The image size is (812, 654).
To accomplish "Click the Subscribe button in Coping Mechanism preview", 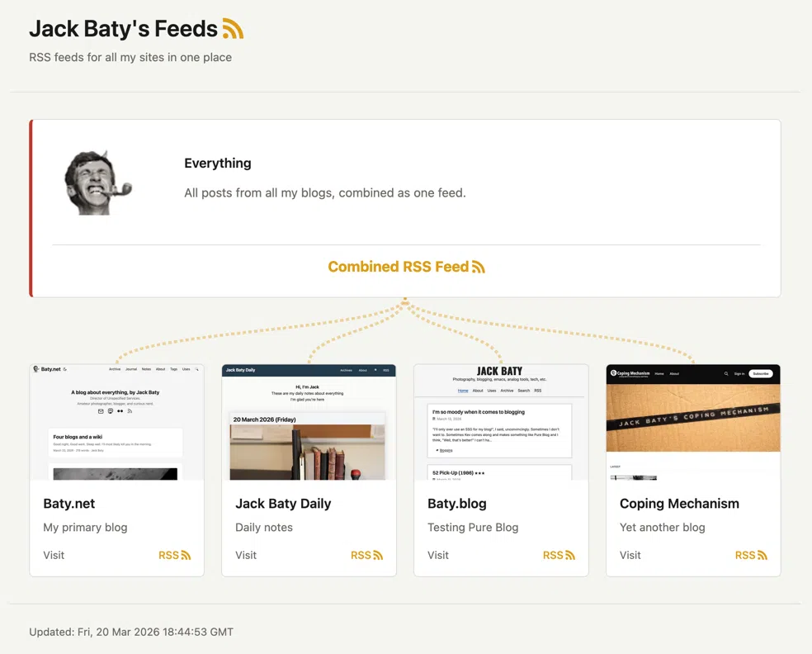I will tap(761, 373).
